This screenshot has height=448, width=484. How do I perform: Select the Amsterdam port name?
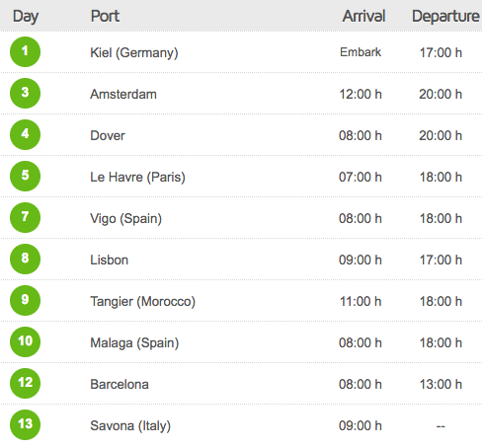pyautogui.click(x=123, y=94)
